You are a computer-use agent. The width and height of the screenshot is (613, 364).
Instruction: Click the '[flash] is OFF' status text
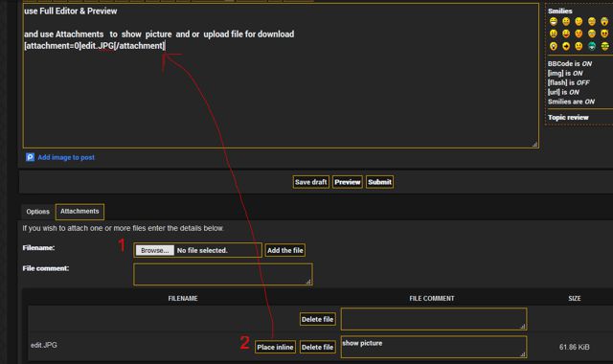click(568, 82)
